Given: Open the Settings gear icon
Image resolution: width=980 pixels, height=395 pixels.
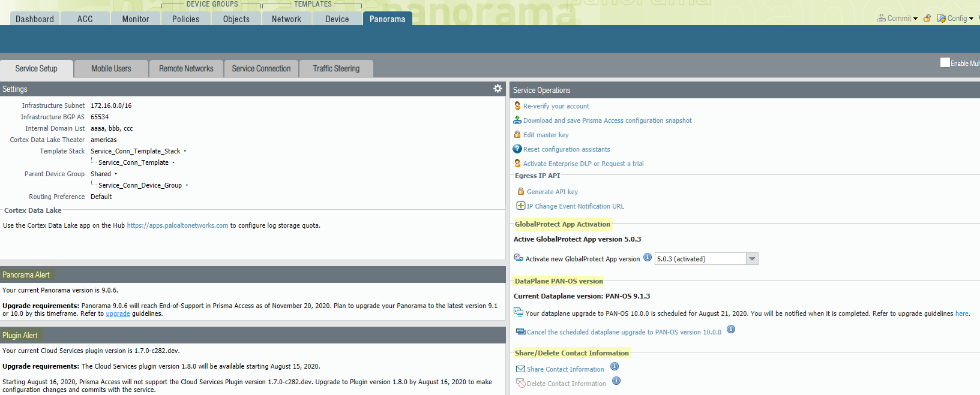Looking at the screenshot, I should (498, 89).
